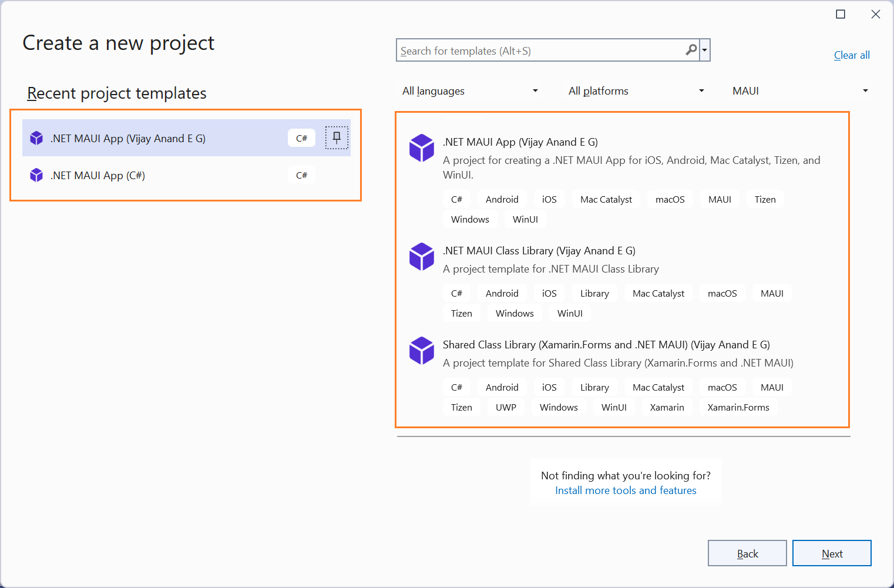The width and height of the screenshot is (894, 588).
Task: Click the UWP tag under Shared Class Library
Action: [506, 408]
